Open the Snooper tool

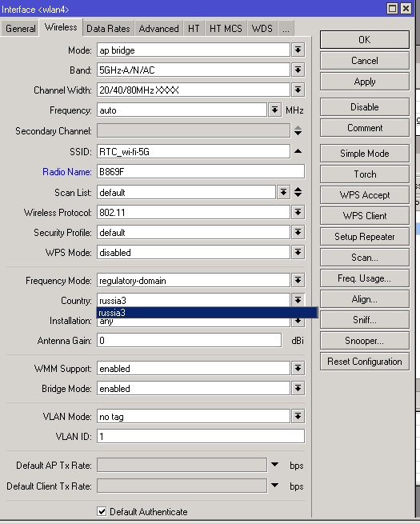point(365,341)
